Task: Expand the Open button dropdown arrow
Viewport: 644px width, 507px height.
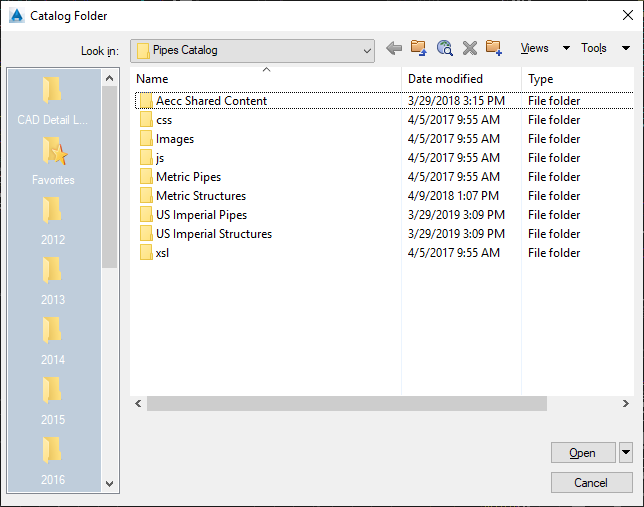Action: (626, 453)
